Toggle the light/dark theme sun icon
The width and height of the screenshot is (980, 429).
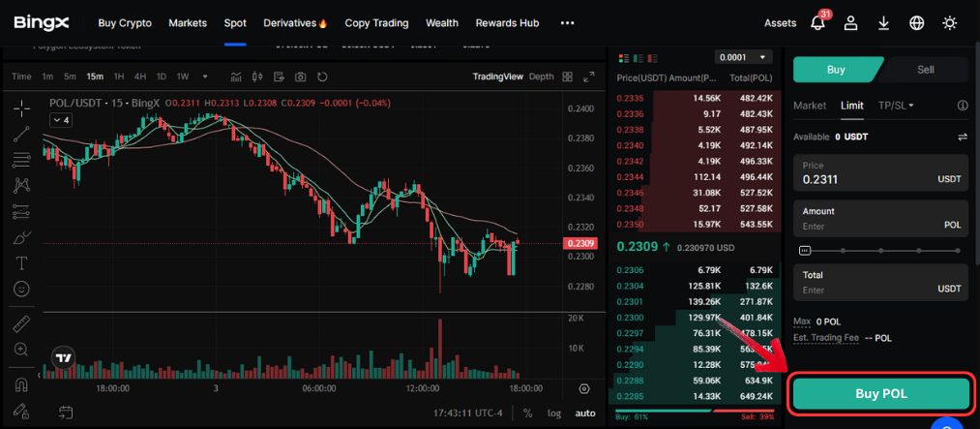click(x=949, y=23)
